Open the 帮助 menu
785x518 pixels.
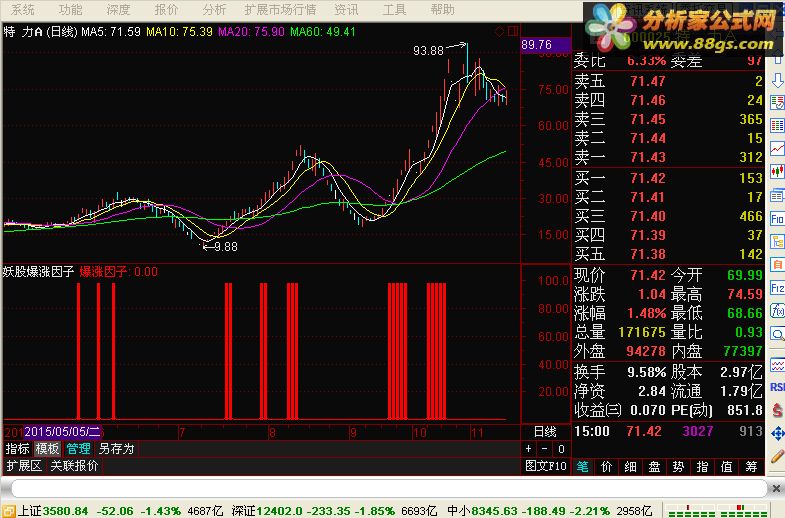(x=443, y=10)
